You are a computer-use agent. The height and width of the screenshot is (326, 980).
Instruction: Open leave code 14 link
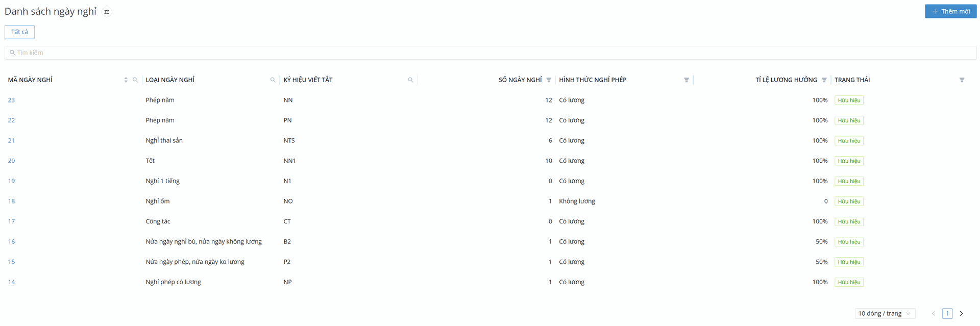coord(11,282)
